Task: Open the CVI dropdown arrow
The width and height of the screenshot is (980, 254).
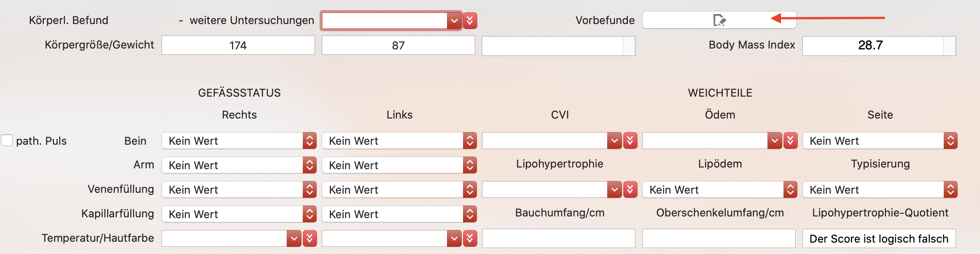Action: point(614,141)
